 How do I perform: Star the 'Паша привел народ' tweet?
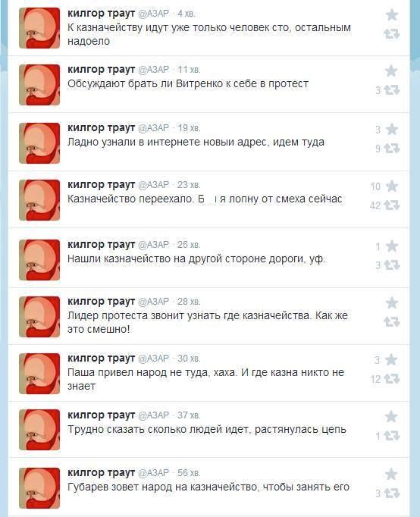pyautogui.click(x=391, y=360)
